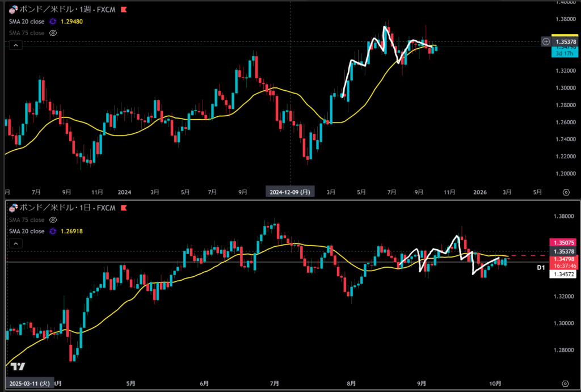Click the UK/US flag icon on the weekly chart
Image resolution: width=581 pixels, height=392 pixels.
tap(13, 10)
